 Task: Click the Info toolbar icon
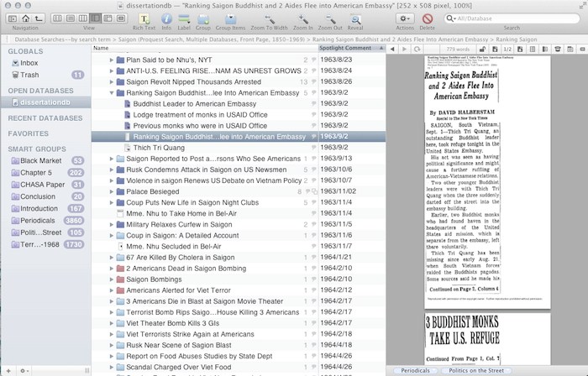[165, 18]
